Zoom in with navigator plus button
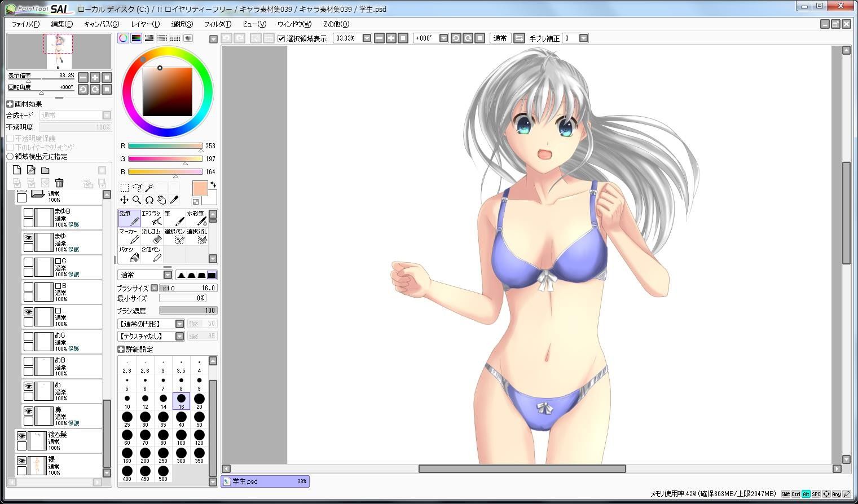Image resolution: width=858 pixels, height=504 pixels. pos(95,77)
